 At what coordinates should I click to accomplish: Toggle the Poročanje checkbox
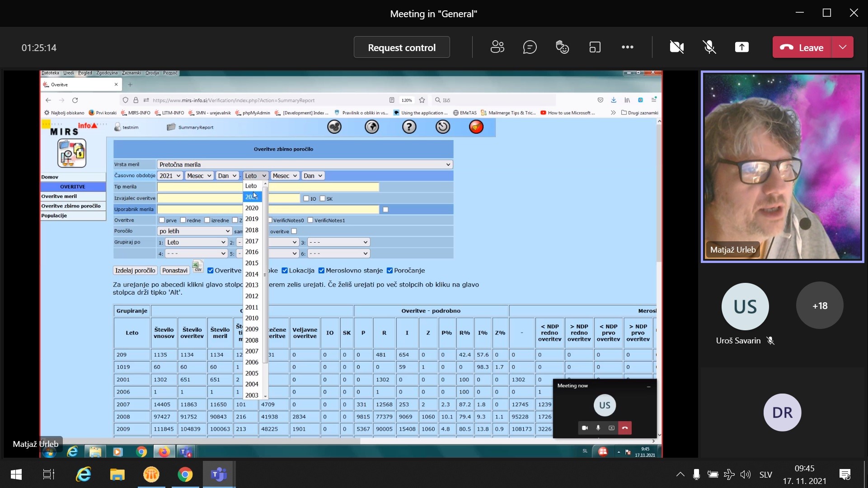point(389,271)
